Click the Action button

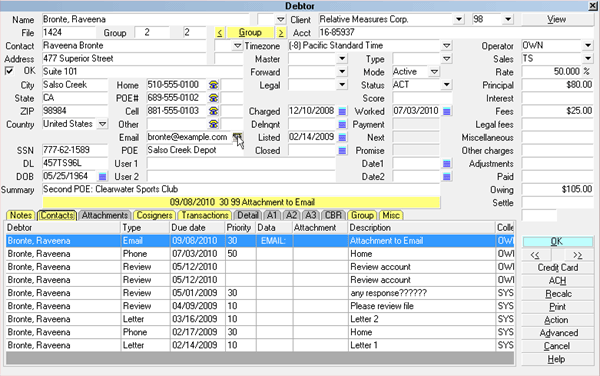tap(558, 320)
